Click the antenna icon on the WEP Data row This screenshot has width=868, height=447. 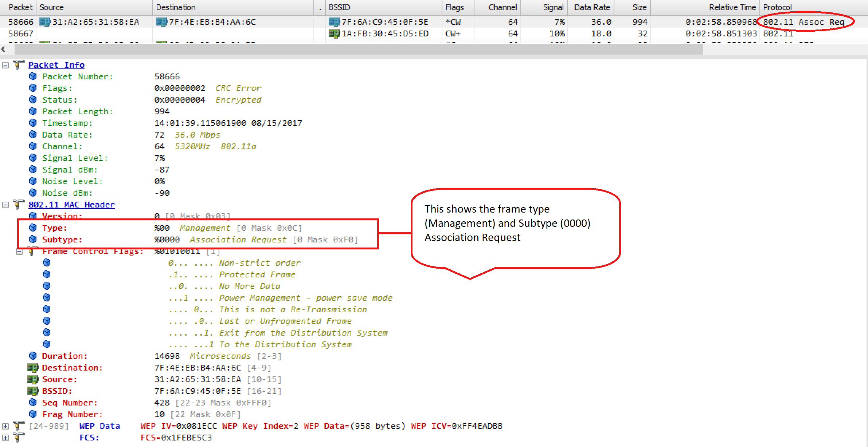18,426
